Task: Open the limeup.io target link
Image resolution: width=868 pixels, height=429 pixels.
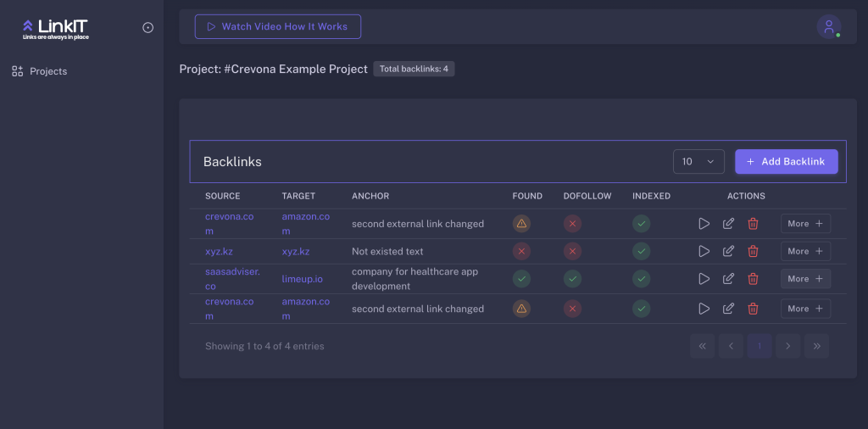Action: pyautogui.click(x=303, y=279)
